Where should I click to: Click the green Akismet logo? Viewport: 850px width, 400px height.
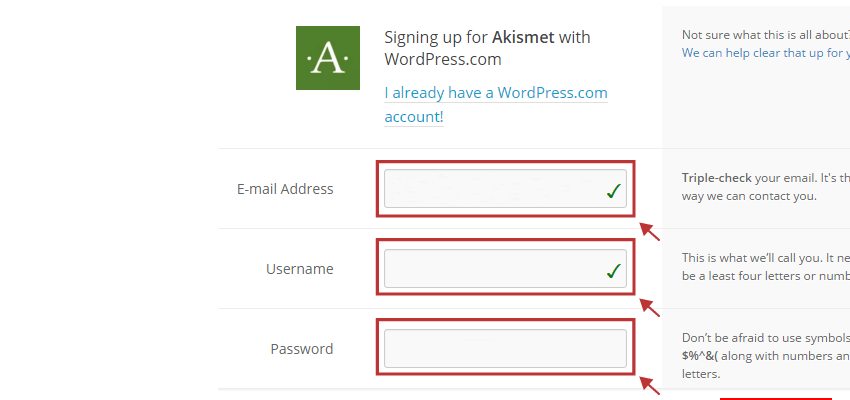coord(327,58)
